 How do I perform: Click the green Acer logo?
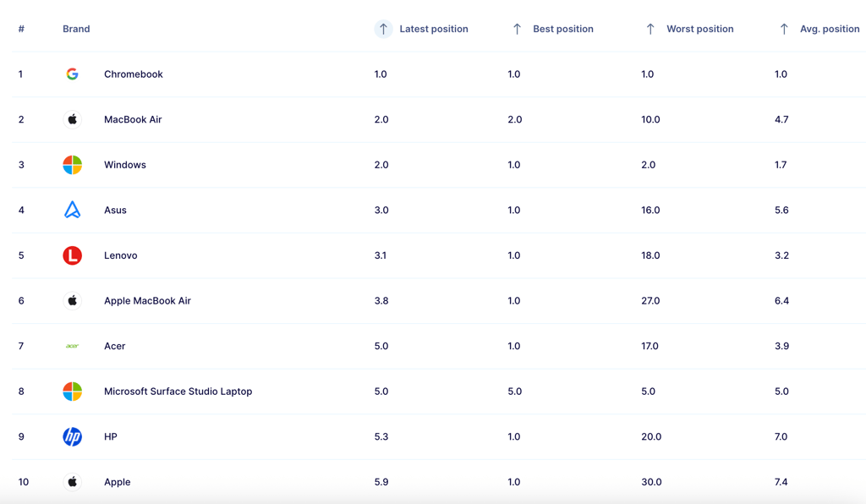pos(73,346)
